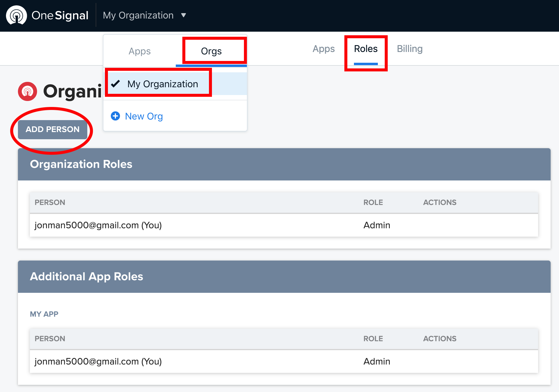Click the ADD PERSON button
The height and width of the screenshot is (392, 559).
[53, 129]
